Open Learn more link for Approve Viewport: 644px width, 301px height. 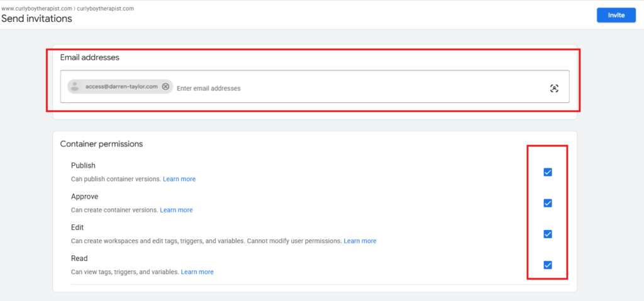176,210
